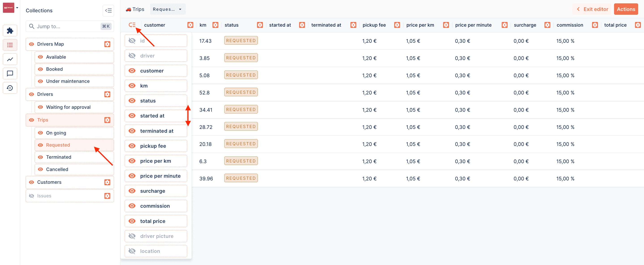644x265 pixels.
Task: Select the Waiting for approval segment
Action: pos(68,107)
